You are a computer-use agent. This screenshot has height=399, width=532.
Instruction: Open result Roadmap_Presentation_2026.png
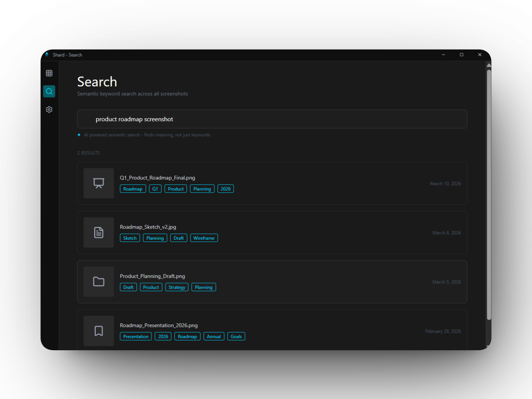pos(272,330)
